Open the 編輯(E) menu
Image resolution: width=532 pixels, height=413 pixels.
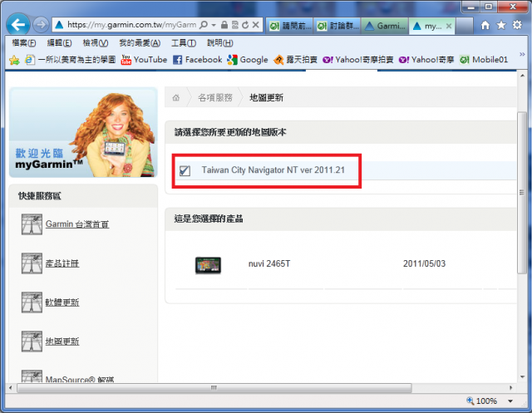(59, 43)
